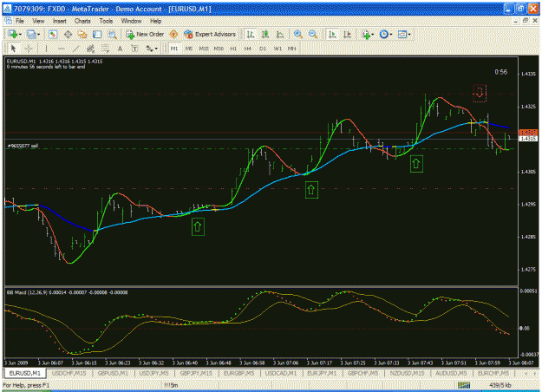Select the Crosshair tool
The height and width of the screenshot is (392, 542).
[x=29, y=49]
